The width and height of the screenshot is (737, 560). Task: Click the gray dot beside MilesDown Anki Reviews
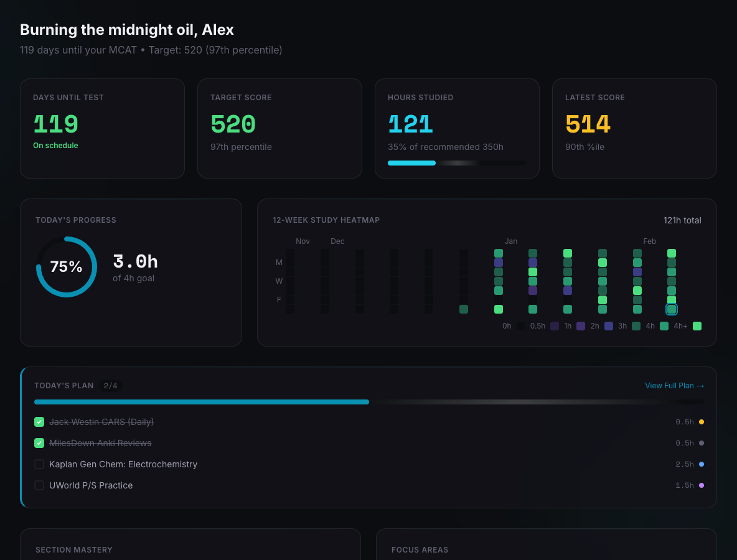point(702,443)
